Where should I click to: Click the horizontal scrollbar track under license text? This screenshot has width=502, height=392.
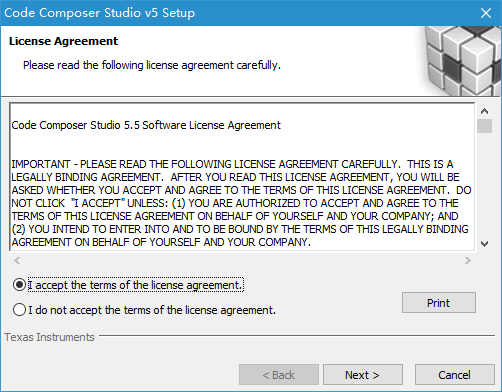point(242,260)
